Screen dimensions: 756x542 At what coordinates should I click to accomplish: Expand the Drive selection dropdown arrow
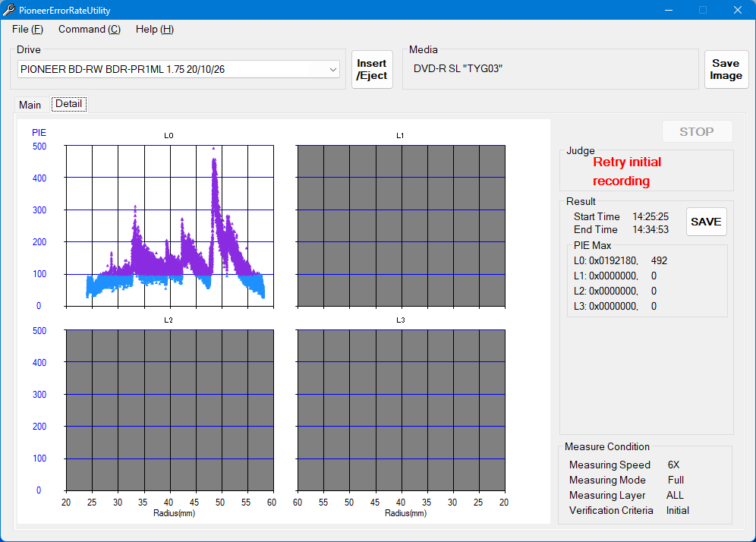click(333, 70)
